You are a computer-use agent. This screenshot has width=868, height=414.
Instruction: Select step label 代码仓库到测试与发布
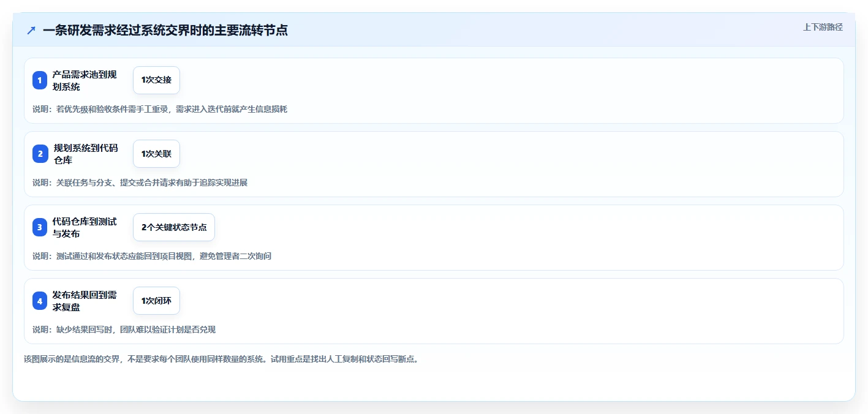tap(85, 227)
